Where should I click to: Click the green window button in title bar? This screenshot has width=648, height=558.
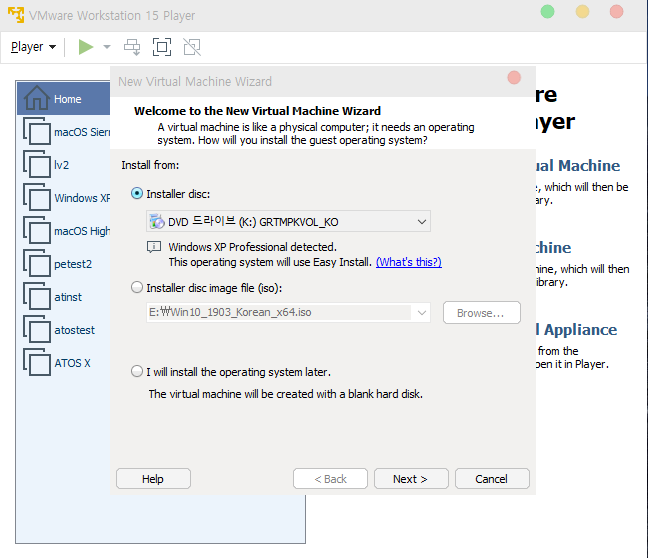547,12
